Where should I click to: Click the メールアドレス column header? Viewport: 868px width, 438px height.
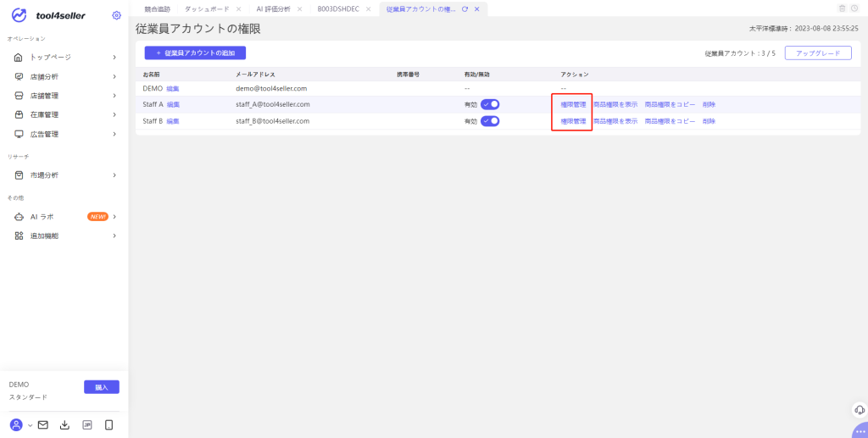(x=256, y=74)
